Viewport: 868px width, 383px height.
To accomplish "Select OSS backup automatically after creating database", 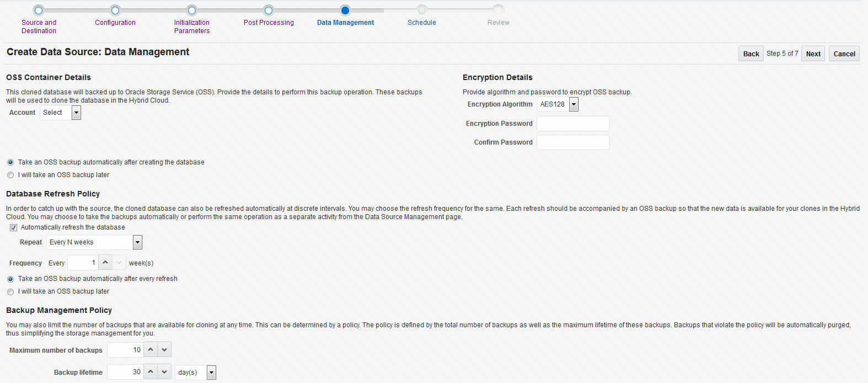I will pyautogui.click(x=10, y=162).
